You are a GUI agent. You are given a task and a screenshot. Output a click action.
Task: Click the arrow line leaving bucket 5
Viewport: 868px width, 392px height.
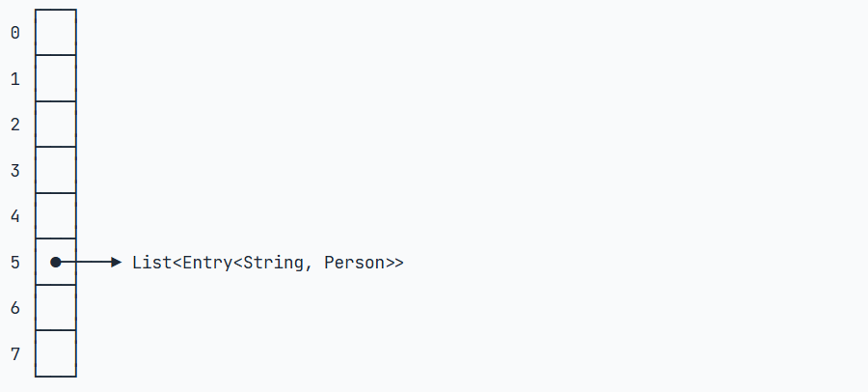click(86, 263)
